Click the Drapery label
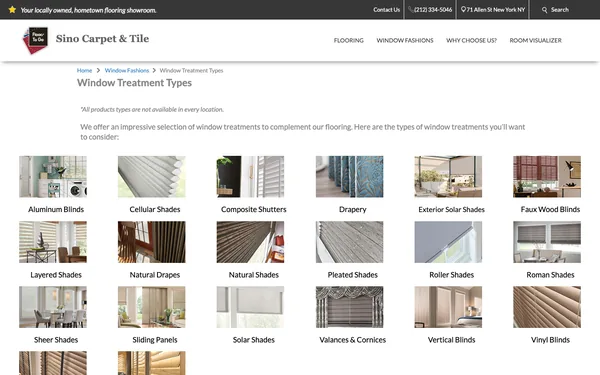 pyautogui.click(x=352, y=209)
